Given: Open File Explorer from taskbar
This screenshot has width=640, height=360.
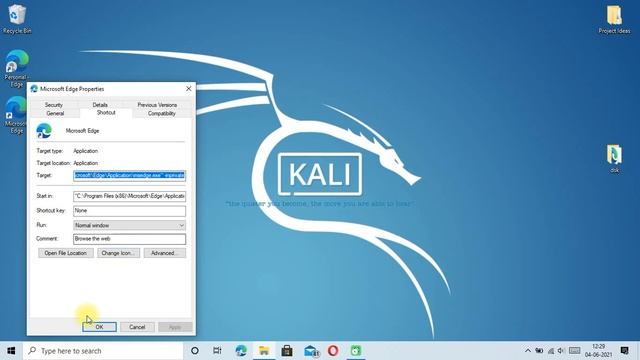Looking at the screenshot, I should (x=264, y=351).
